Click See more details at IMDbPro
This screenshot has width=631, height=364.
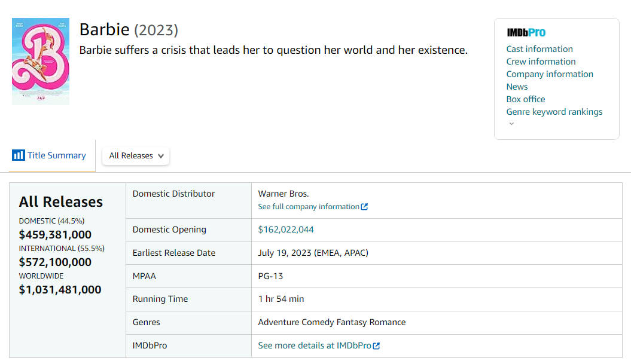[314, 346]
